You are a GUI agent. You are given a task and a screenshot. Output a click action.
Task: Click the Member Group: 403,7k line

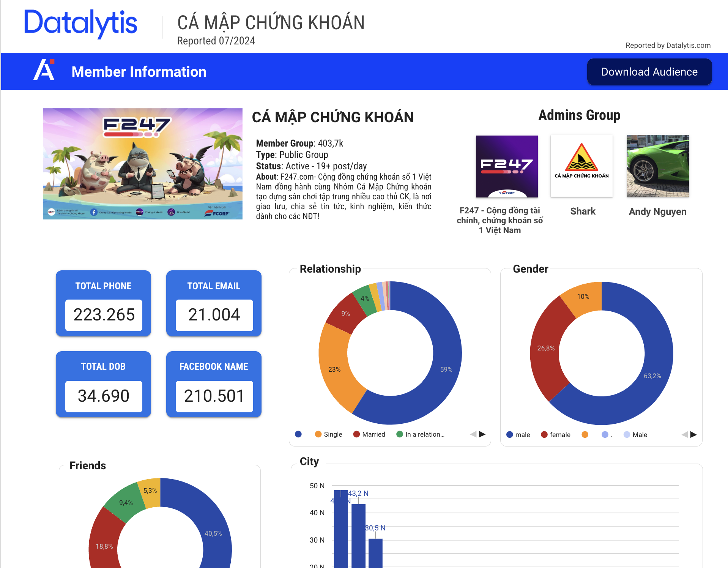(x=299, y=143)
